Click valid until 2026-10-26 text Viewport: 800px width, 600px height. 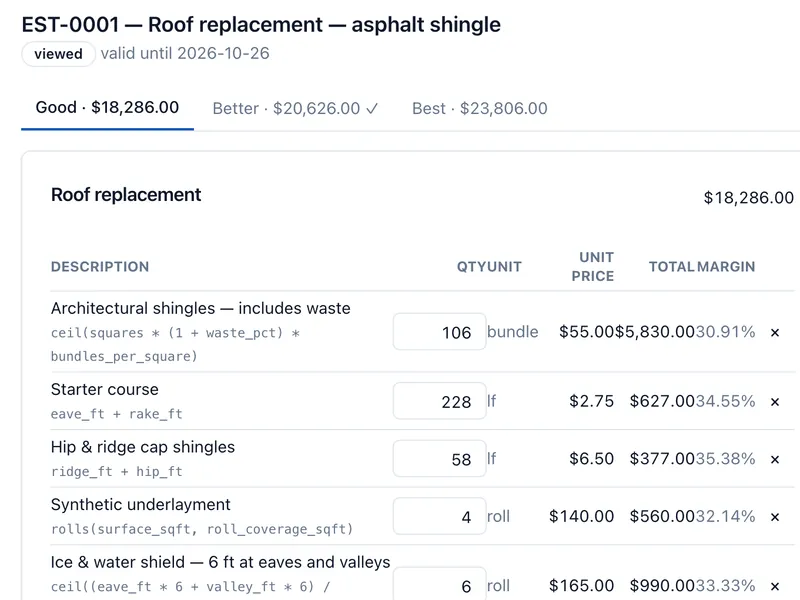(185, 54)
